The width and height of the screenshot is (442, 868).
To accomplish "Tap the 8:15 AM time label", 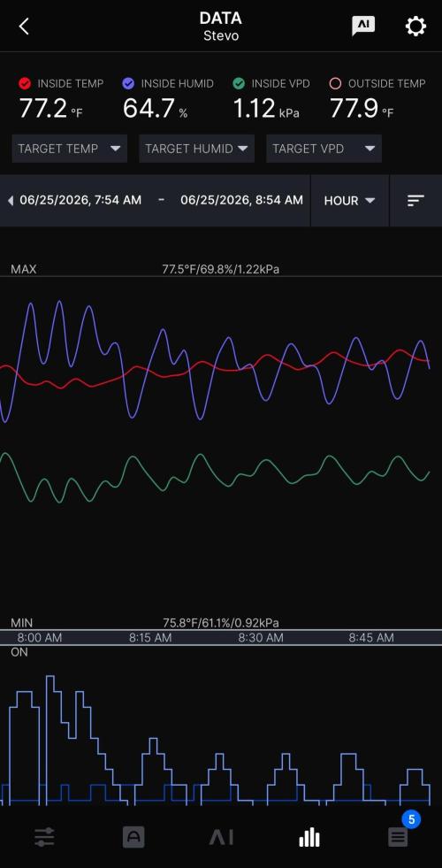I will (150, 638).
